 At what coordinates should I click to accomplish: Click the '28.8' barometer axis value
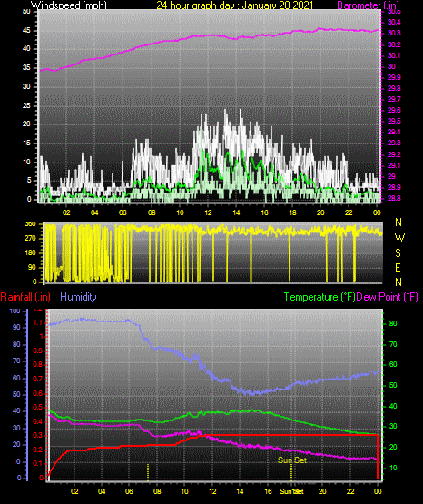click(394, 198)
